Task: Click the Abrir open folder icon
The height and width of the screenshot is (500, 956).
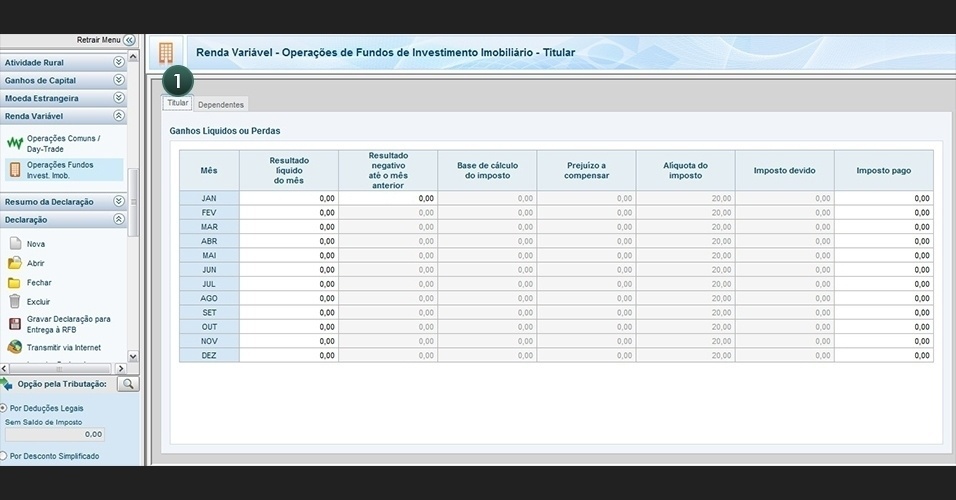Action: tap(15, 263)
